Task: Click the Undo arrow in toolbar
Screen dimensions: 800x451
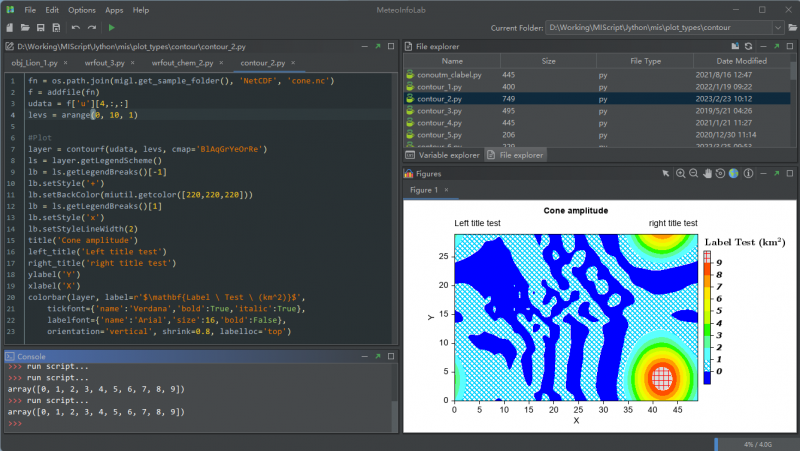Action: coord(77,27)
